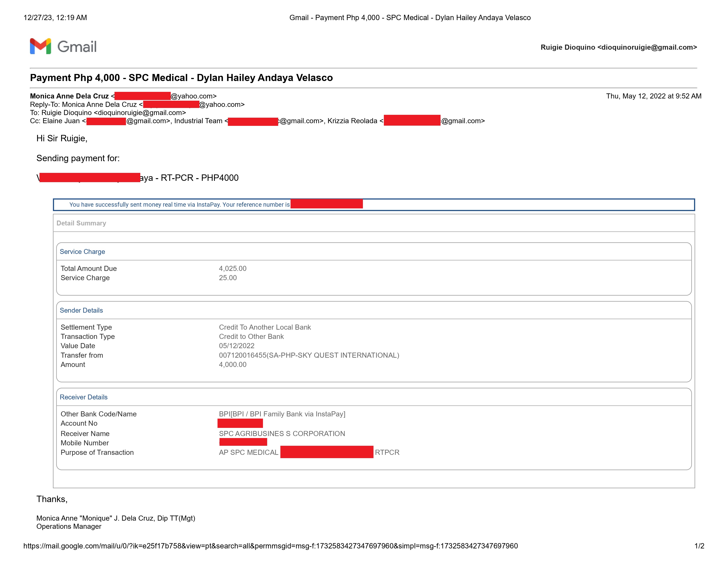Click the Gmail envelope logo icon
728x563 pixels.
(x=40, y=46)
